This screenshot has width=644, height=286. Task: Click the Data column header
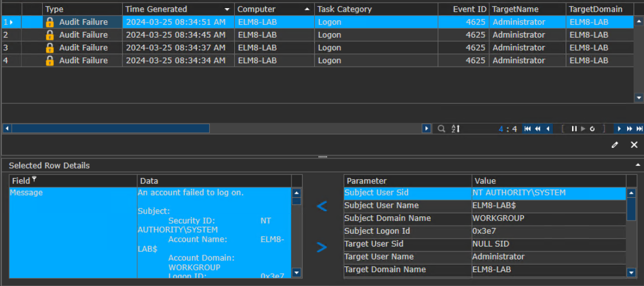click(x=214, y=181)
